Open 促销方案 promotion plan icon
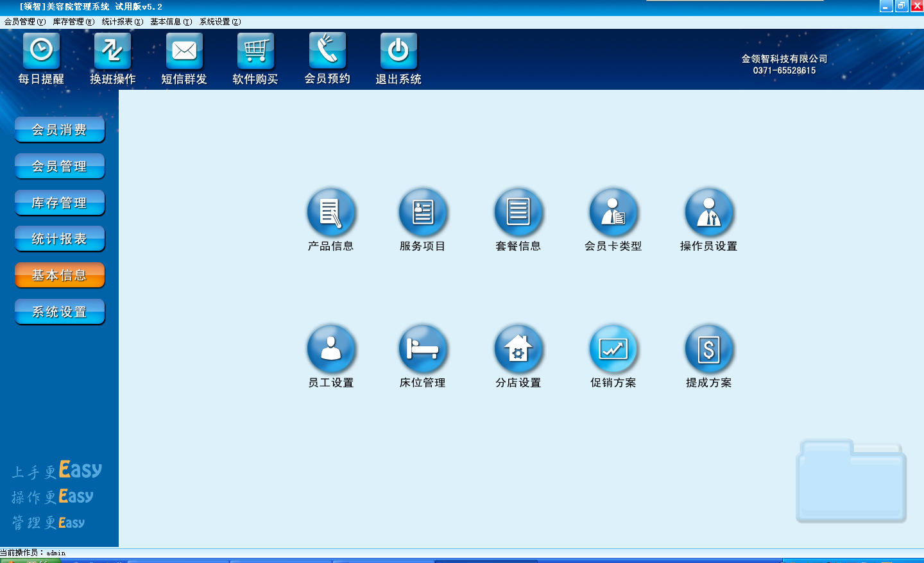The height and width of the screenshot is (563, 924). [x=613, y=349]
